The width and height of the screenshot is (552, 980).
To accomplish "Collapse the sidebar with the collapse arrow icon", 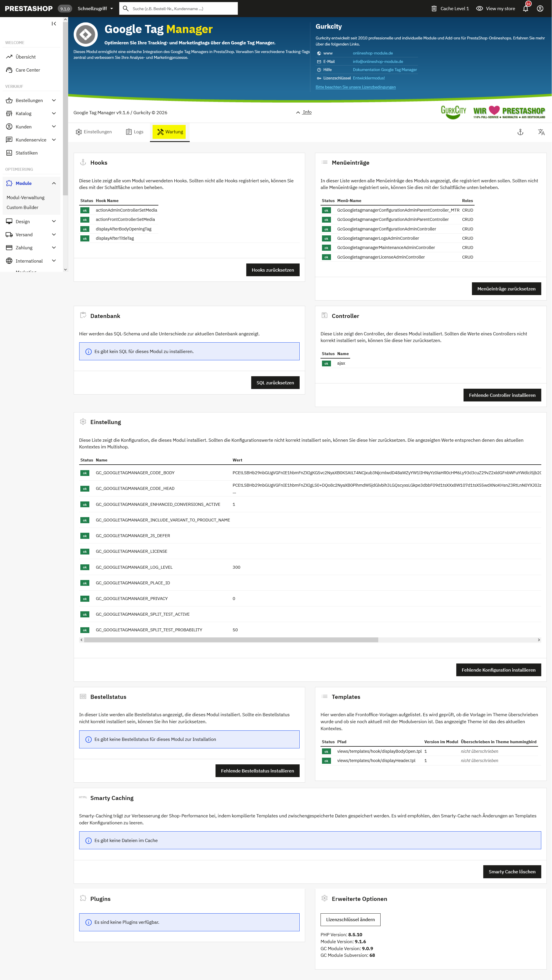I will pyautogui.click(x=54, y=23).
